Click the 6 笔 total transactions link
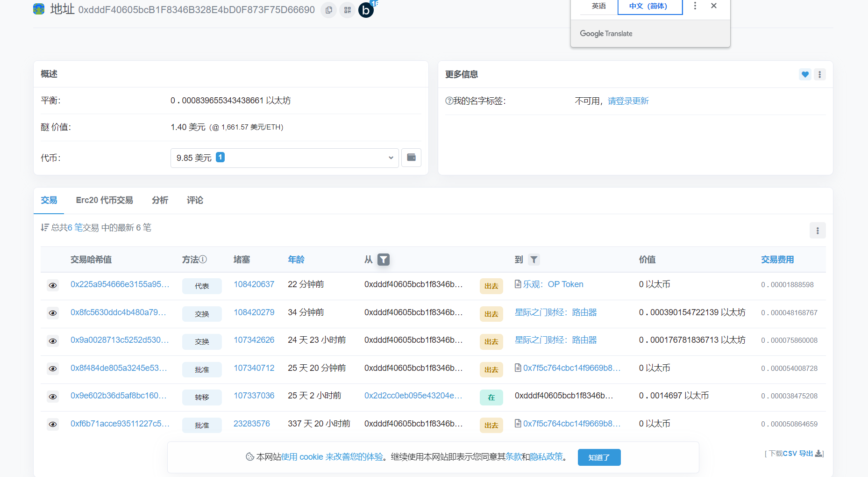 click(x=75, y=228)
